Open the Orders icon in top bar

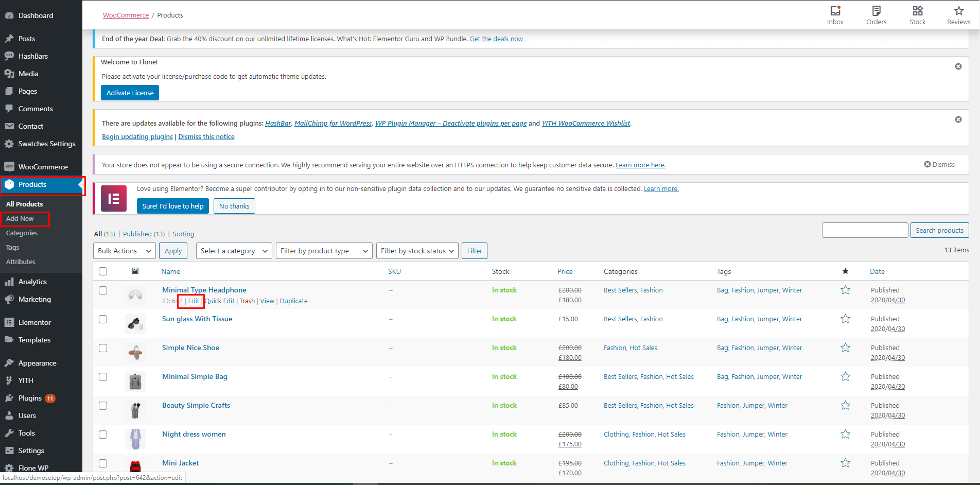tap(876, 15)
